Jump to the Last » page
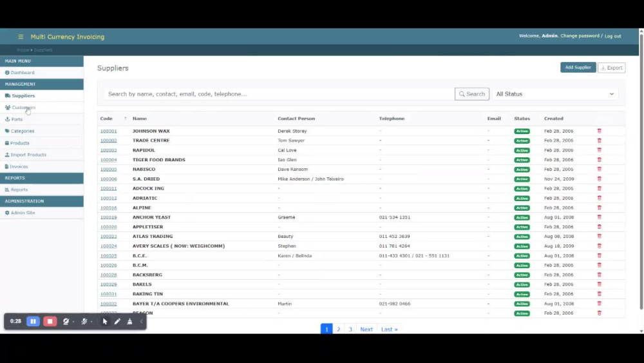Viewport: 644px width, 363px height. (x=390, y=329)
